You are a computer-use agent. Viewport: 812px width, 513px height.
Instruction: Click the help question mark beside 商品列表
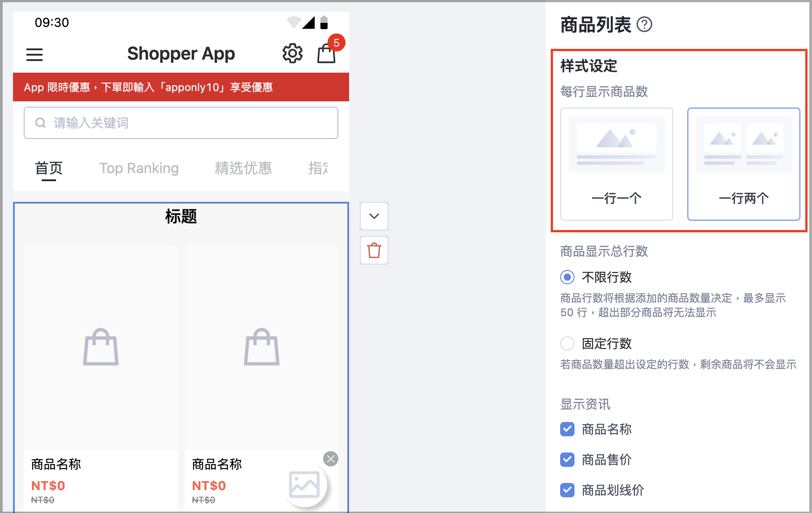(x=644, y=24)
